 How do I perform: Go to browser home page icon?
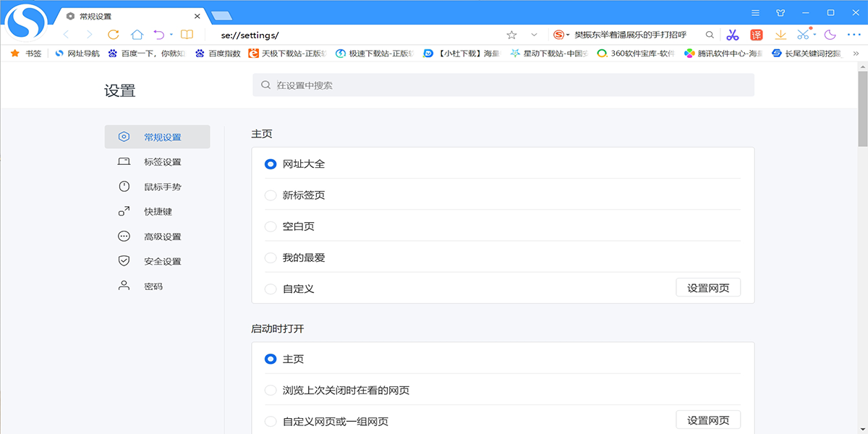tap(137, 35)
